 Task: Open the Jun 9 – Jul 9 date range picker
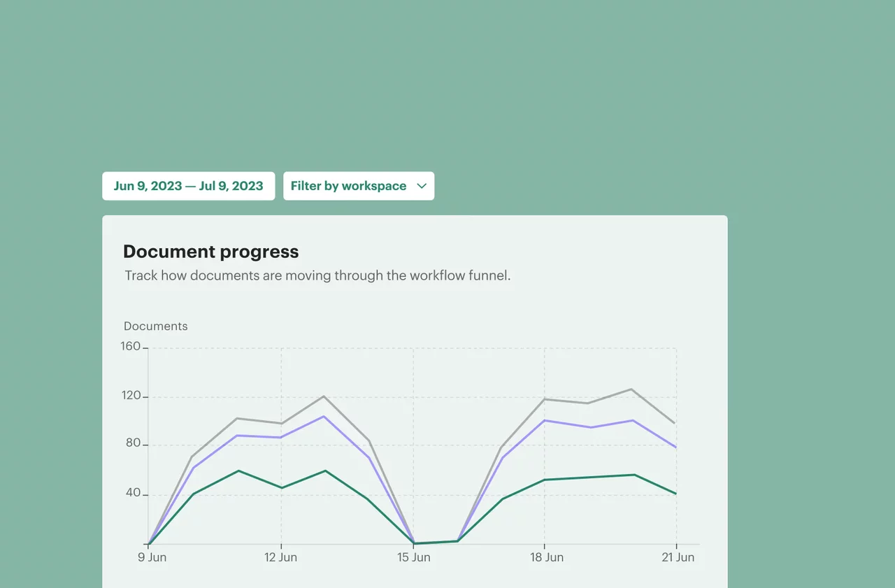188,186
